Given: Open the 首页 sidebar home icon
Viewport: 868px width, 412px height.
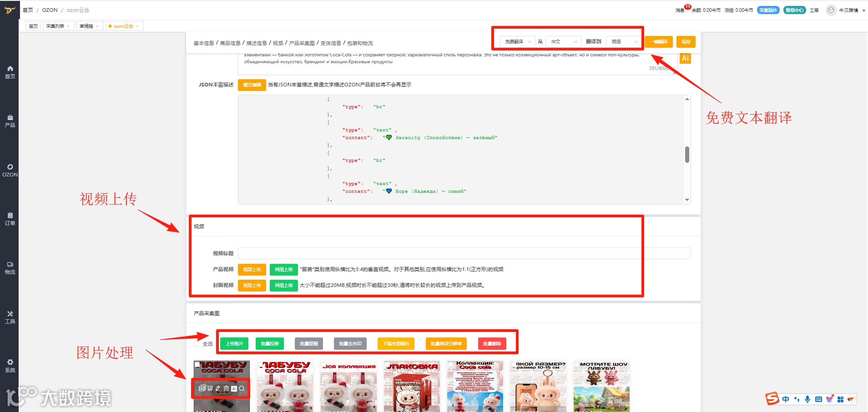Looking at the screenshot, I should pos(10,72).
